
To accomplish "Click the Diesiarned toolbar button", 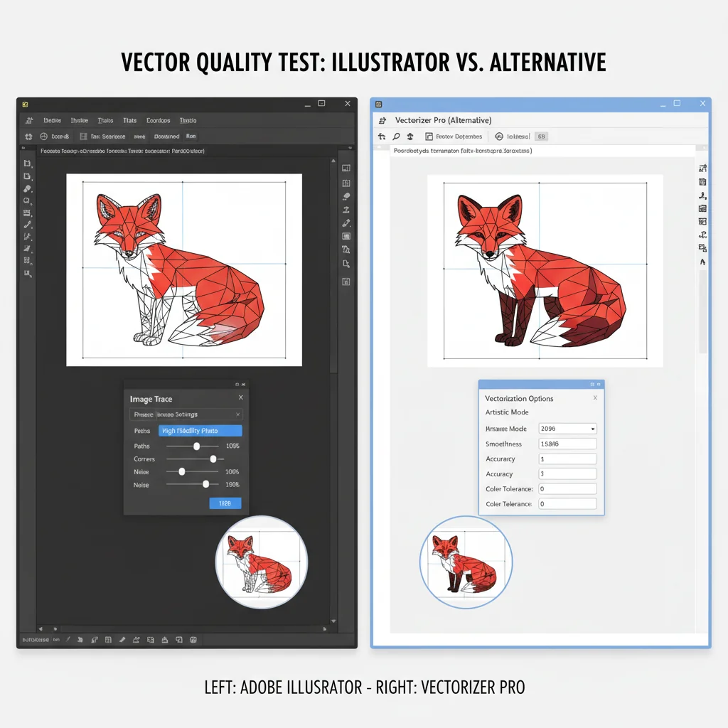I will click(166, 136).
